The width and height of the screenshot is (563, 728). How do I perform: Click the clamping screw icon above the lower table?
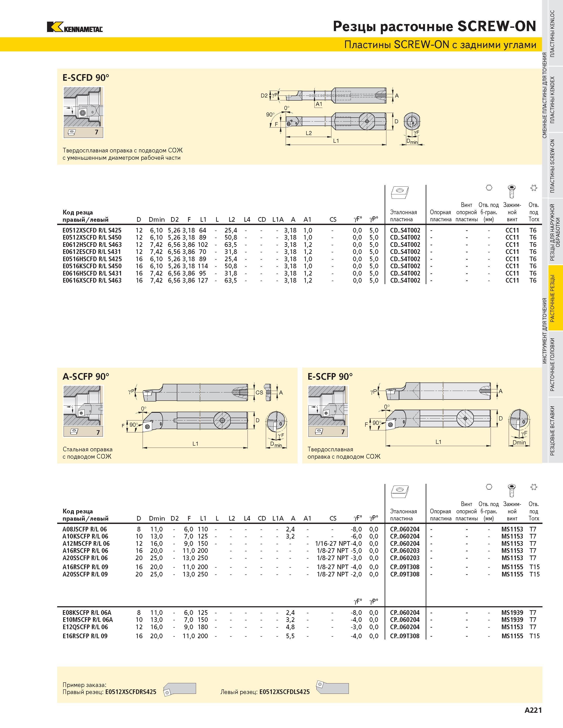(x=512, y=490)
